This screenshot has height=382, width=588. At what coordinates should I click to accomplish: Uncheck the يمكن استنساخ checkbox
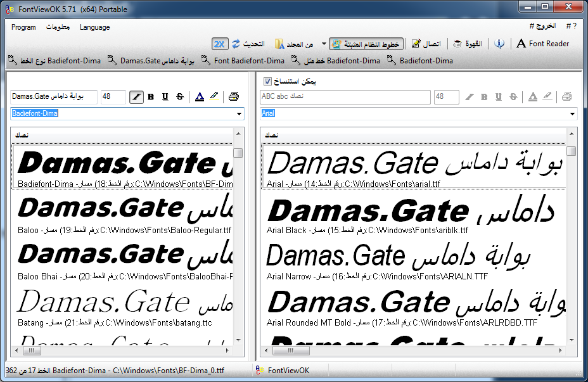(x=267, y=81)
